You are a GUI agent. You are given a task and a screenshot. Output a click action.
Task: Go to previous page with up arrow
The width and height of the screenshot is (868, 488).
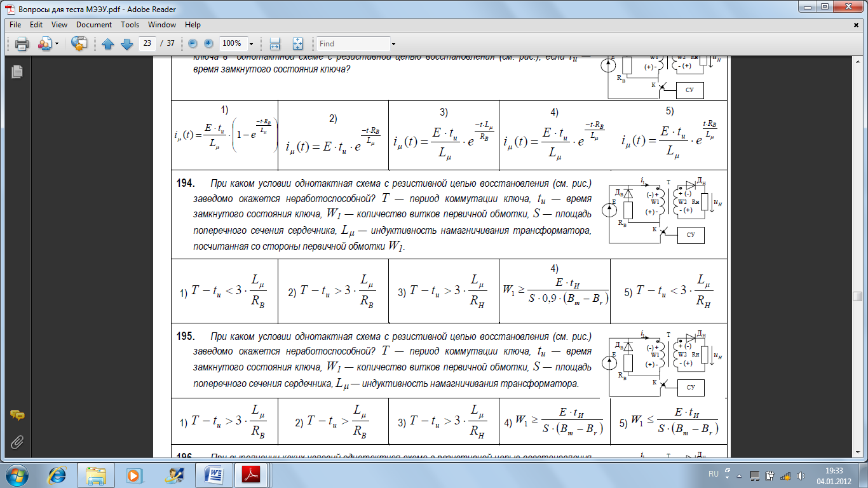pos(107,44)
